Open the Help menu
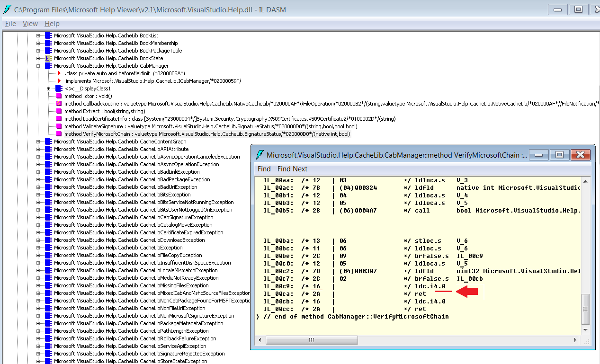The width and height of the screenshot is (600, 364). (x=52, y=24)
